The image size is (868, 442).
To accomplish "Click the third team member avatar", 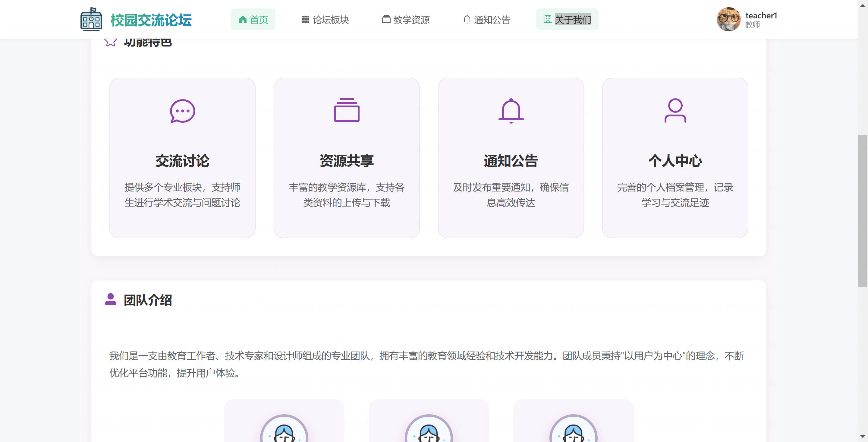I will 573,428.
